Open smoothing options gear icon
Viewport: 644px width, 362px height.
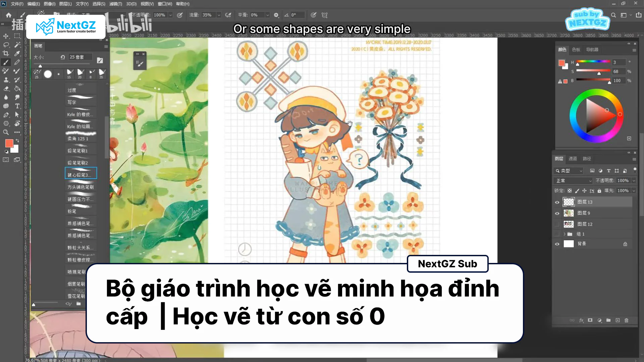pos(276,15)
